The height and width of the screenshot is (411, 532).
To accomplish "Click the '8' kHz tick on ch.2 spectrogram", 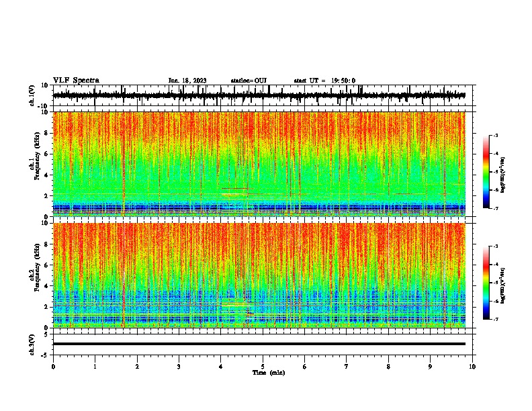I will pos(47,244).
